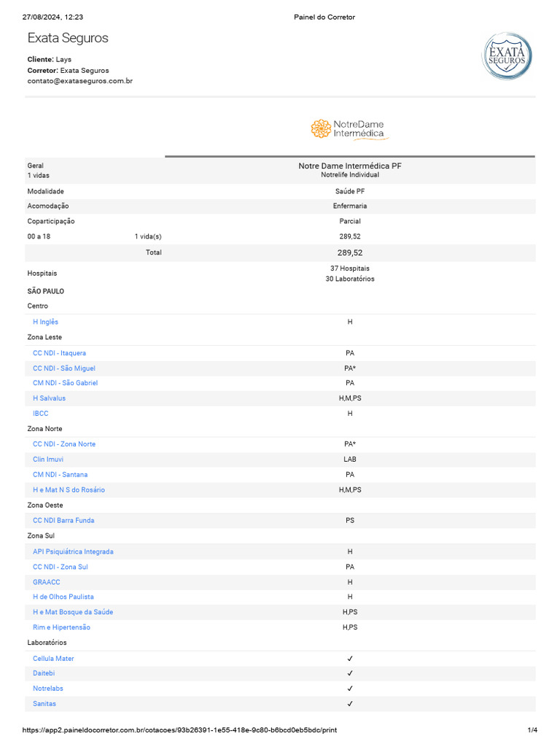
Task: Click the Clin Imuvi lab link
Action: [48, 460]
